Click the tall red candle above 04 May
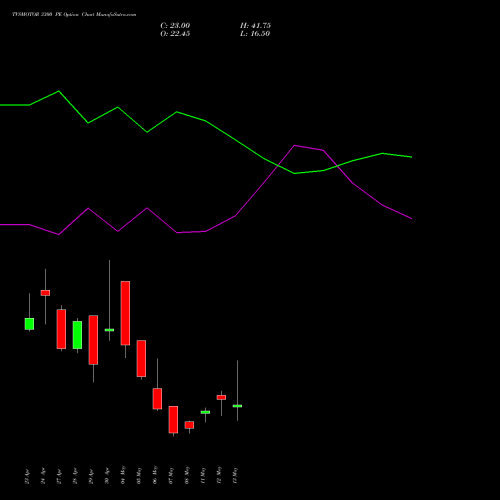Viewport: 500px width, 500px height. coord(125,313)
